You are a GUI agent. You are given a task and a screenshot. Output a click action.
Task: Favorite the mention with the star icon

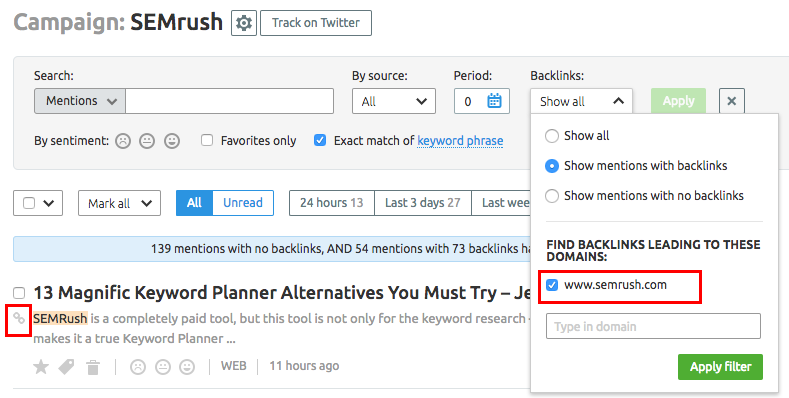(41, 367)
